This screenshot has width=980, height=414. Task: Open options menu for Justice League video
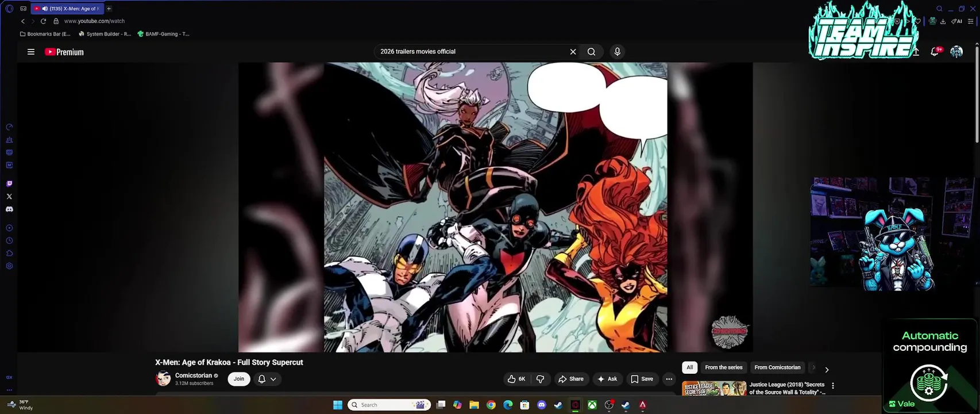tap(833, 386)
